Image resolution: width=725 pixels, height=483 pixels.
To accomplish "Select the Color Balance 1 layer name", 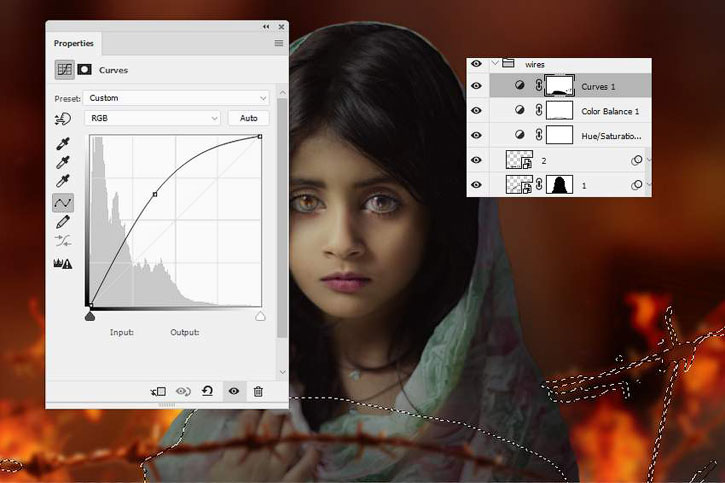I will pos(610,111).
